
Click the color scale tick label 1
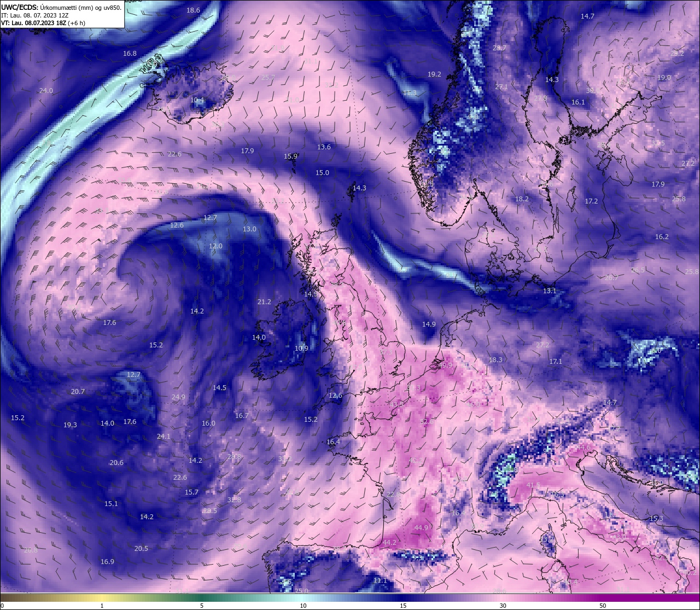click(x=102, y=606)
